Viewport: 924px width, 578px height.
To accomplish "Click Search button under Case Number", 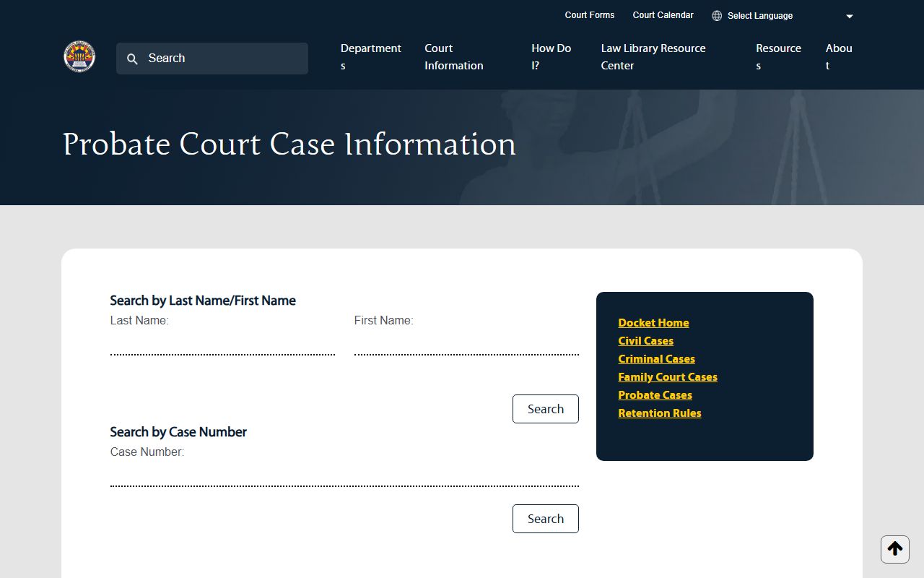I will 546,519.
